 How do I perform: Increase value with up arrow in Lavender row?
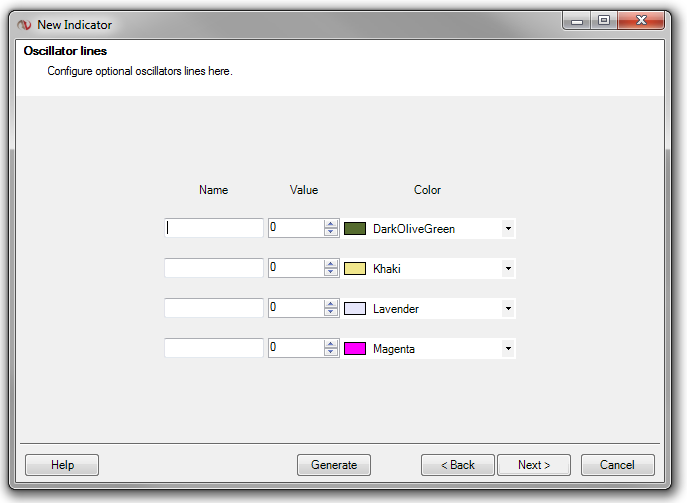331,304
